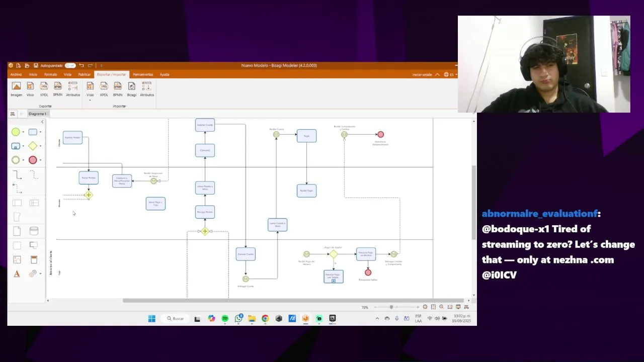Click the Undo arrow in title bar
The width and height of the screenshot is (644, 362).
[81, 65]
